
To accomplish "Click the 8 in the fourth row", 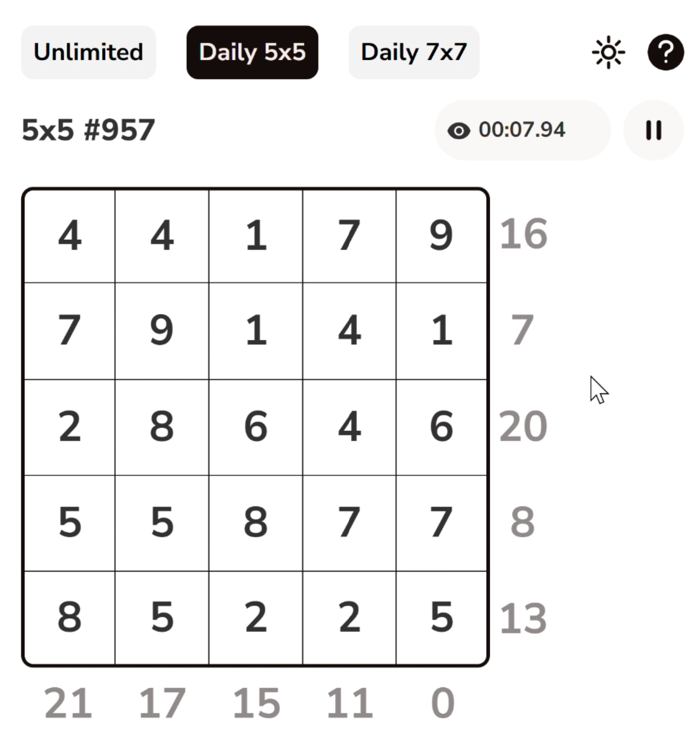I will pos(256,522).
